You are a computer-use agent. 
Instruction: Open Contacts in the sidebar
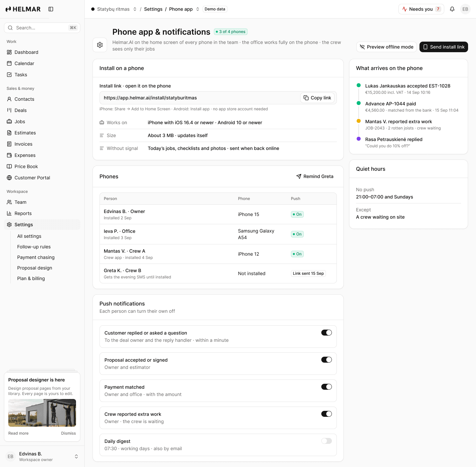(42, 99)
